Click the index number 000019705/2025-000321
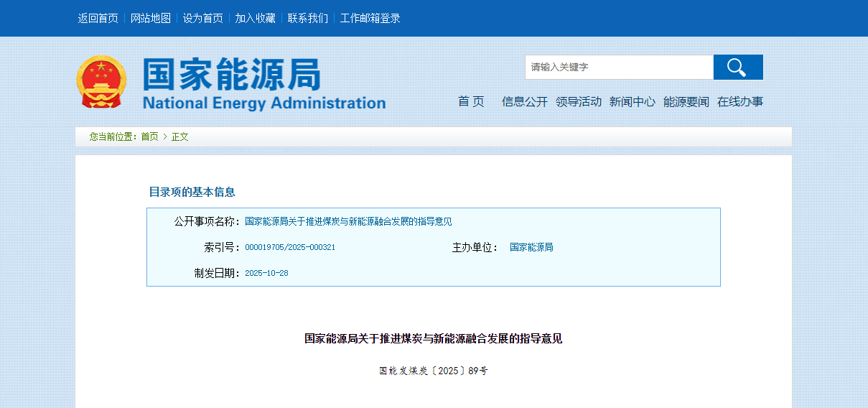 coord(290,247)
